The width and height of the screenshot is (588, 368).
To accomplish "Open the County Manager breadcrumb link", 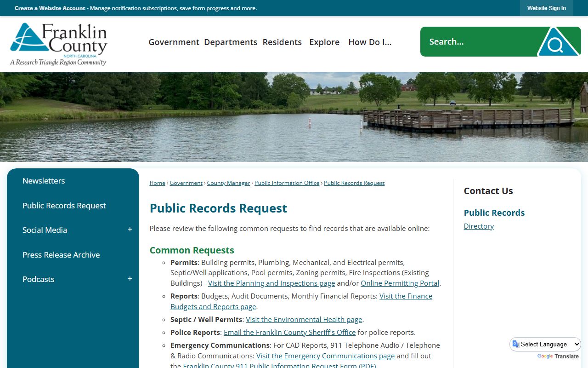I will pos(228,183).
